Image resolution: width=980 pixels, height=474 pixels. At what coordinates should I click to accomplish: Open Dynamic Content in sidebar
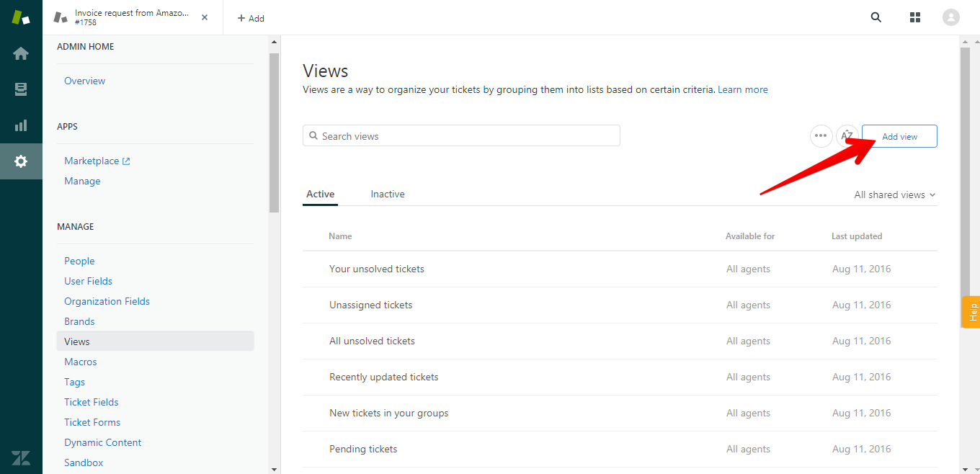click(102, 442)
